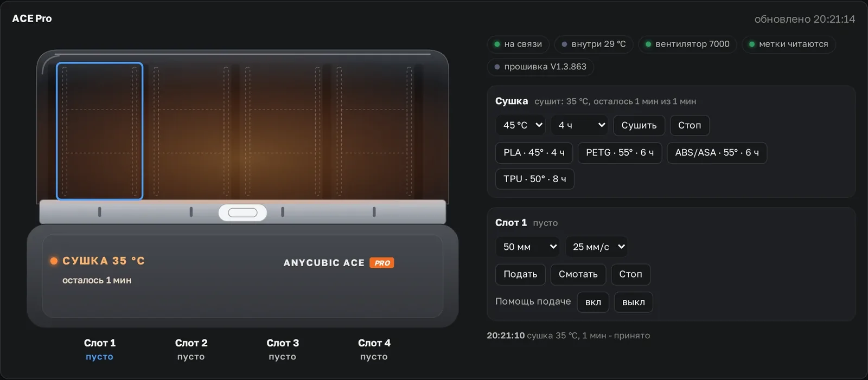Viewport: 868px width, 380px height.
Task: Click the Помощь подаче label
Action: (533, 301)
